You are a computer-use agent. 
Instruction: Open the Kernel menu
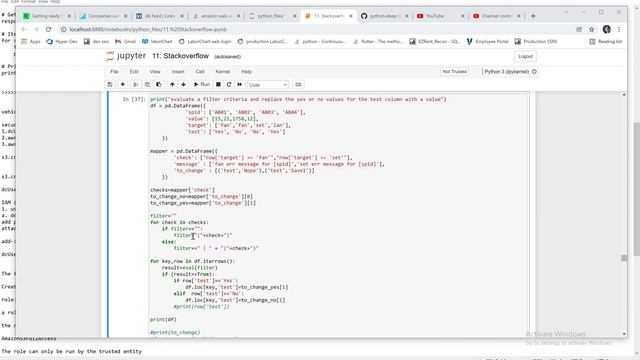click(223, 71)
